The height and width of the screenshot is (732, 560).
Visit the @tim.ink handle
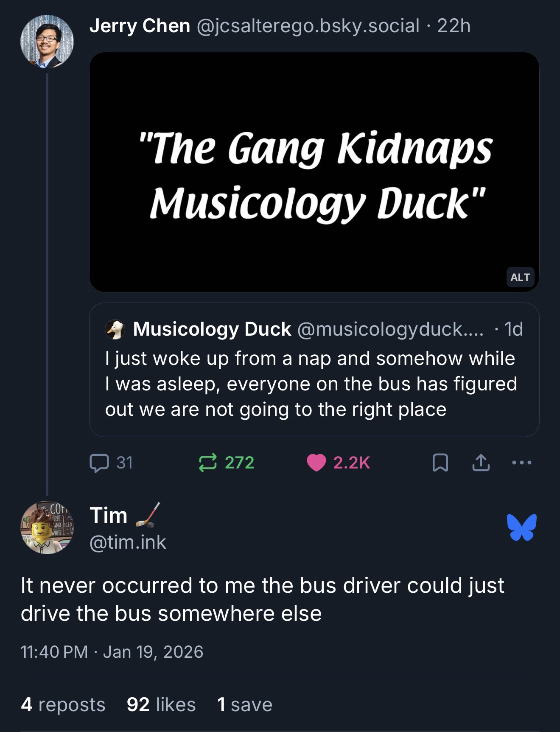click(x=128, y=542)
